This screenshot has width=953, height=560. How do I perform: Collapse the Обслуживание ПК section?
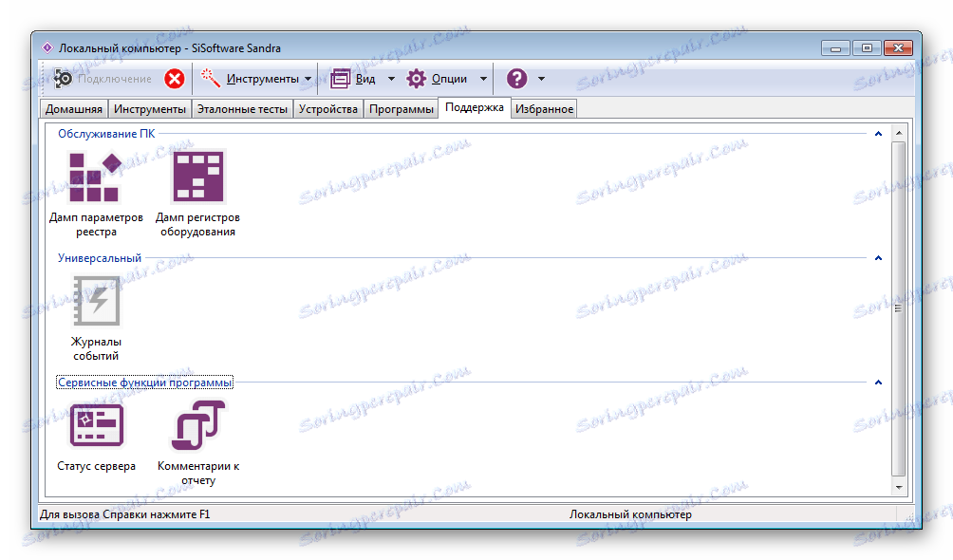pos(878,134)
